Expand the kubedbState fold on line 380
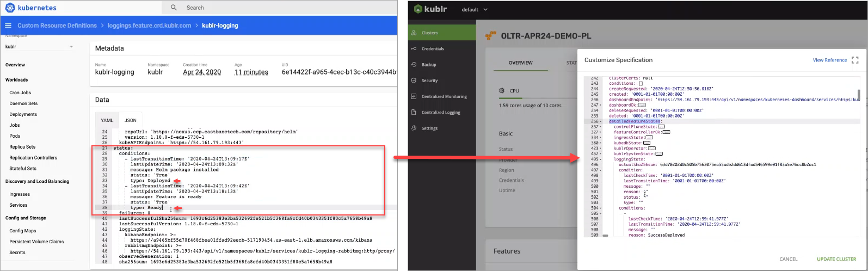The width and height of the screenshot is (868, 271). 601,143
